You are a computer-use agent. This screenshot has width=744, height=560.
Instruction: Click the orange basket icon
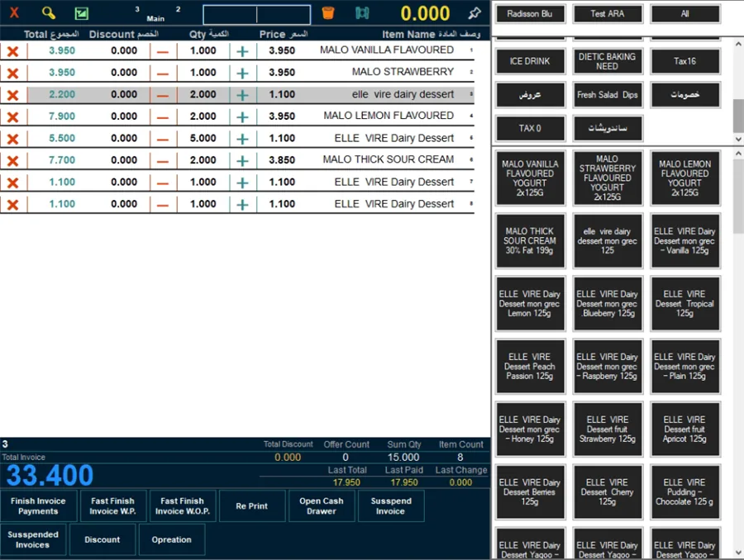click(328, 13)
